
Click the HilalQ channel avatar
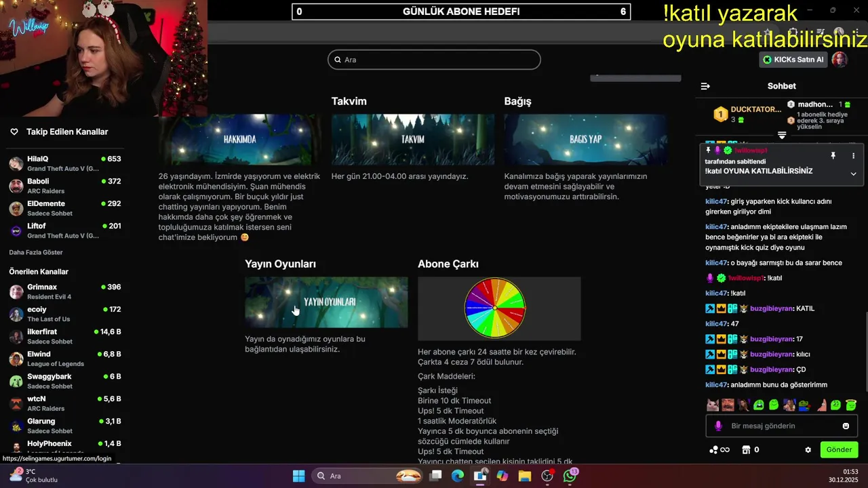[16, 163]
